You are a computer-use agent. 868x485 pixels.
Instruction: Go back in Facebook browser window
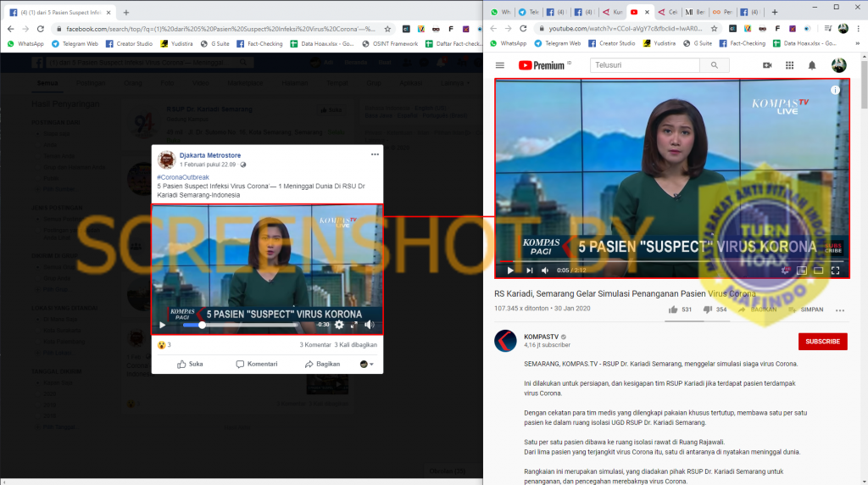click(x=10, y=29)
